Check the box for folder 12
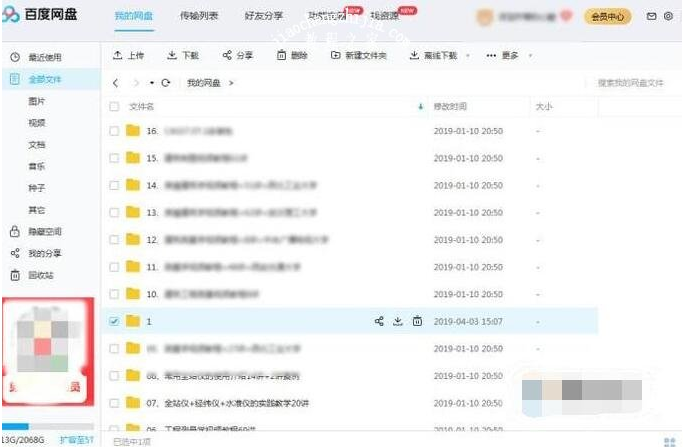Screen dimensions: 689x447 (x=114, y=240)
